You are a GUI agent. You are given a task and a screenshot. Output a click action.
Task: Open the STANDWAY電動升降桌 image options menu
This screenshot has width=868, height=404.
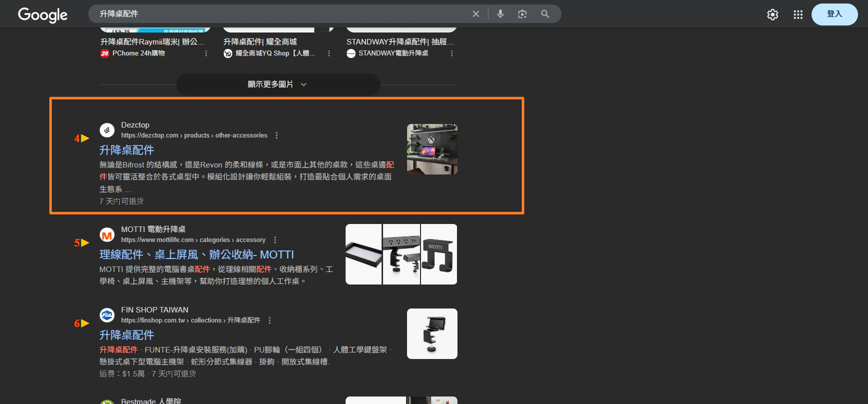point(452,53)
